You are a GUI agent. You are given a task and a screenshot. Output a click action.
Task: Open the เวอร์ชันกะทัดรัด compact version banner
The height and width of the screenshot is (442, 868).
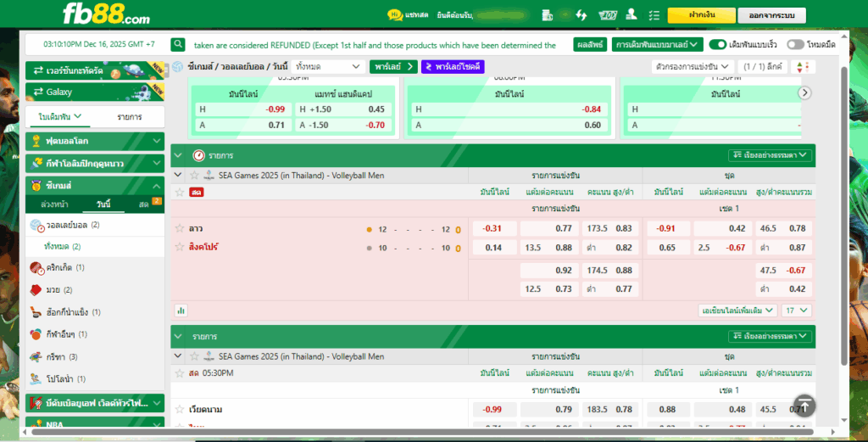point(95,70)
